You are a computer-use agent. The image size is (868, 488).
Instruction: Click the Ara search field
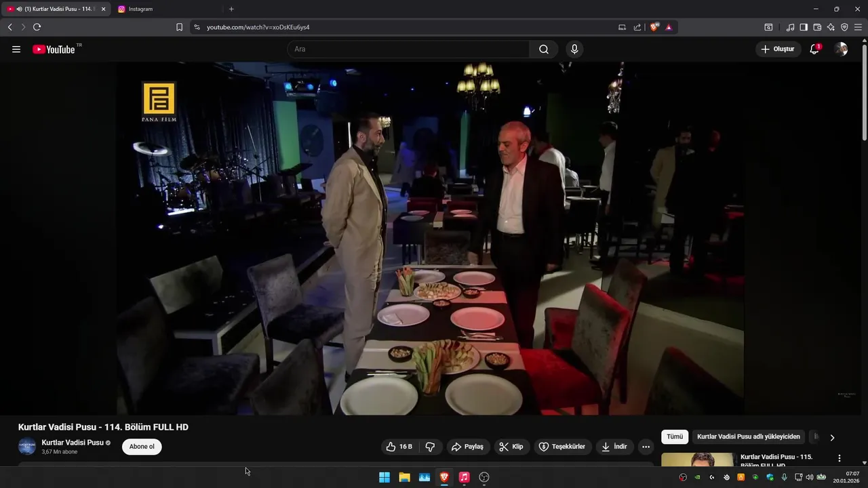coord(408,49)
